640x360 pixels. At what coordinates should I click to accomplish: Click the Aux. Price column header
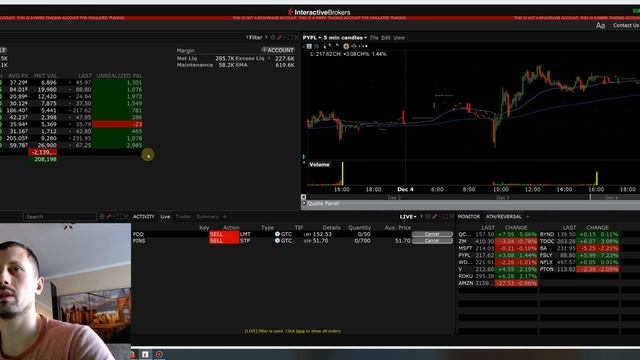[398, 227]
